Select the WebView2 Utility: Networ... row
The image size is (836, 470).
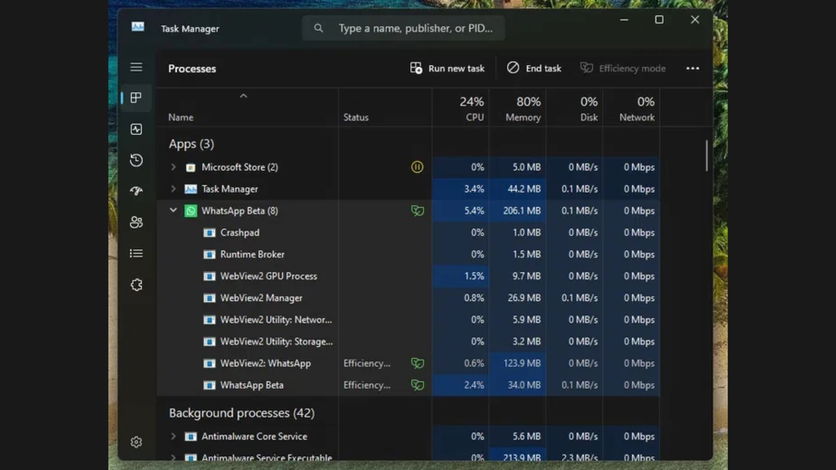click(x=408, y=320)
